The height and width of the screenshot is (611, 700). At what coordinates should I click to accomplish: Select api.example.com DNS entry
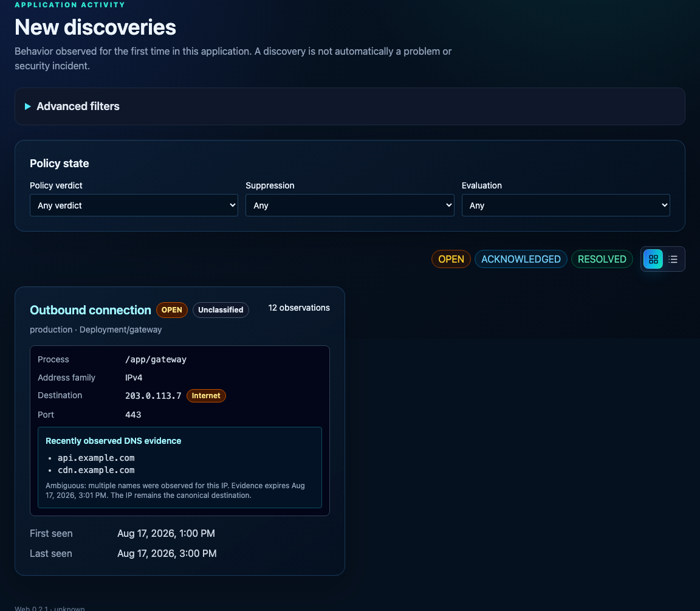click(x=96, y=458)
